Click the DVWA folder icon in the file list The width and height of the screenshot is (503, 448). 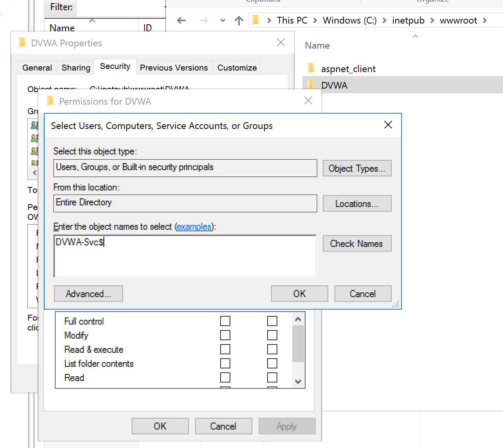(x=311, y=85)
